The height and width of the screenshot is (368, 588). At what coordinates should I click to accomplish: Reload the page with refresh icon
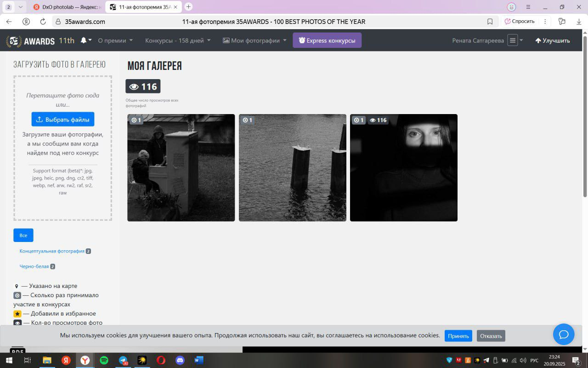click(43, 22)
